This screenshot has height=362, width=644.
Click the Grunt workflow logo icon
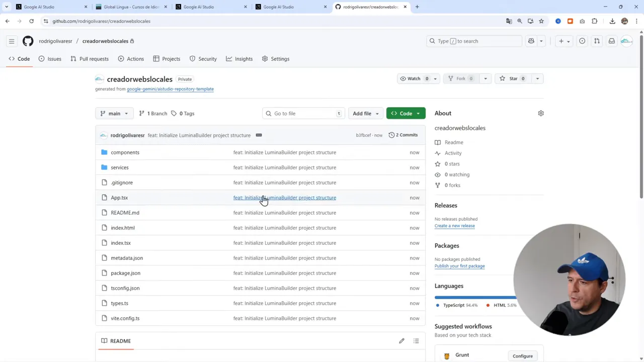point(447,355)
